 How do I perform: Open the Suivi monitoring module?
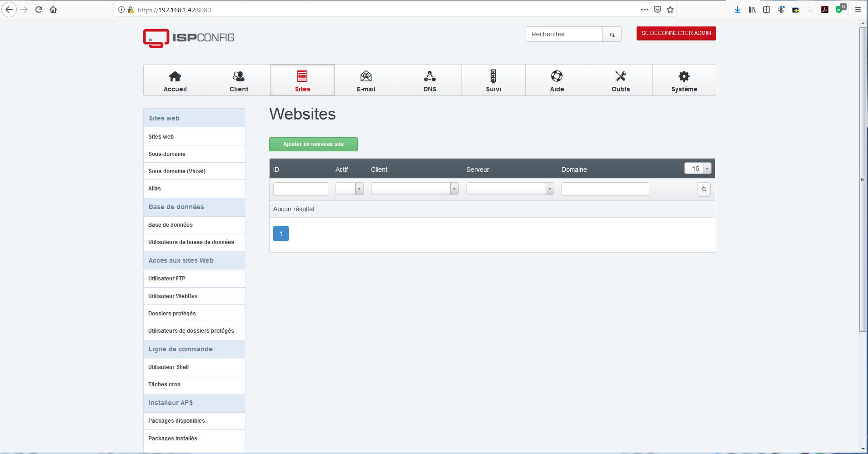point(493,80)
